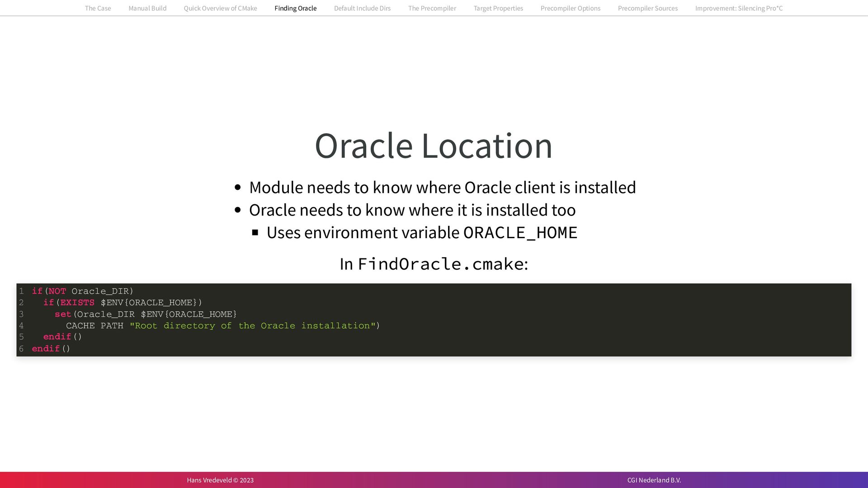Viewport: 868px width, 488px height.
Task: Click the 'EXISTS' keyword on code line 2
Action: point(77,303)
